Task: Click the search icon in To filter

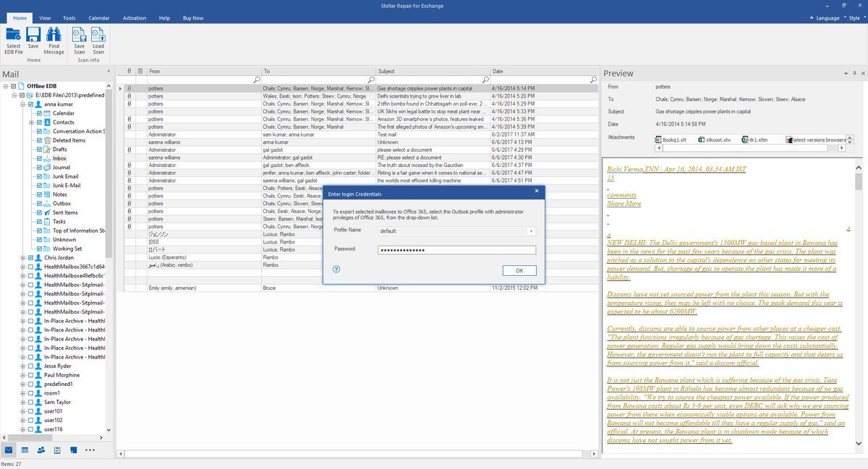Action: point(370,79)
